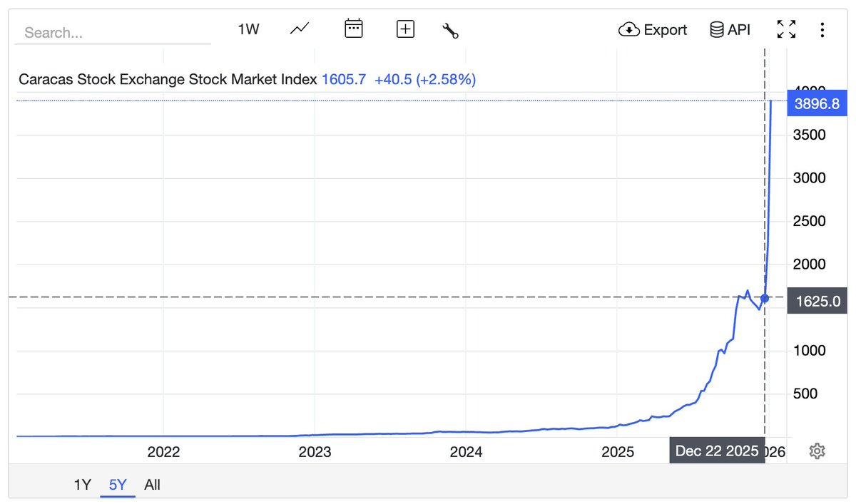Click the 3500 y-axis label
The height and width of the screenshot is (504, 856).
point(810,135)
